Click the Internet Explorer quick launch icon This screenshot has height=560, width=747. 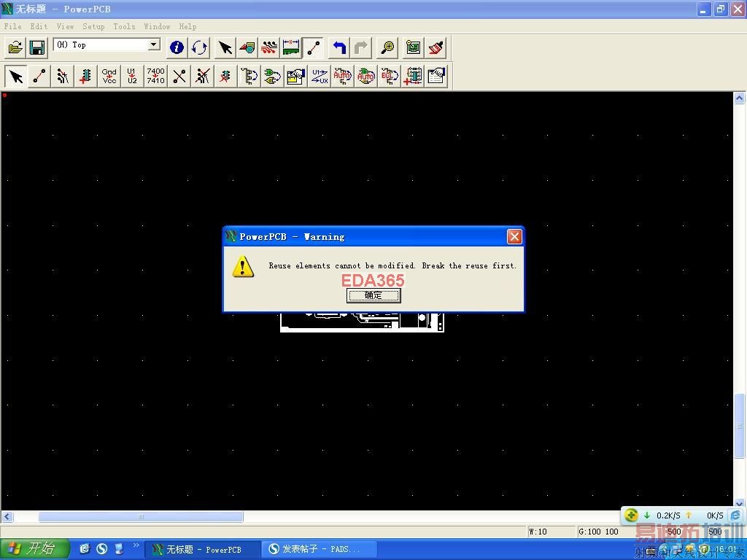click(x=85, y=549)
